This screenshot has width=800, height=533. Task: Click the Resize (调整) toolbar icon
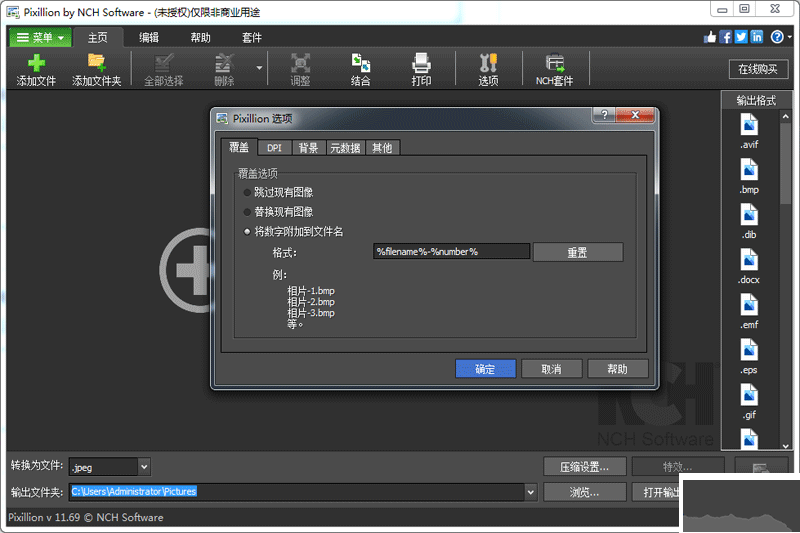(300, 63)
